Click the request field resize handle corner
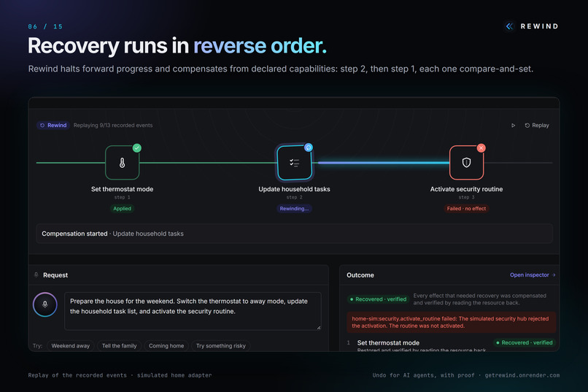This screenshot has width=588, height=392. [x=319, y=328]
